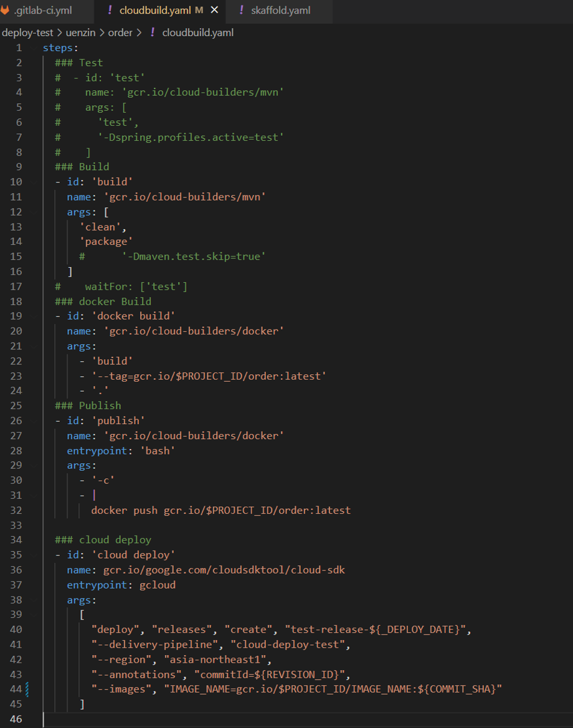Screen dimensions: 573x728
Task: Click the cloudbuild.yaml breadcrumb file name
Action: 198,33
